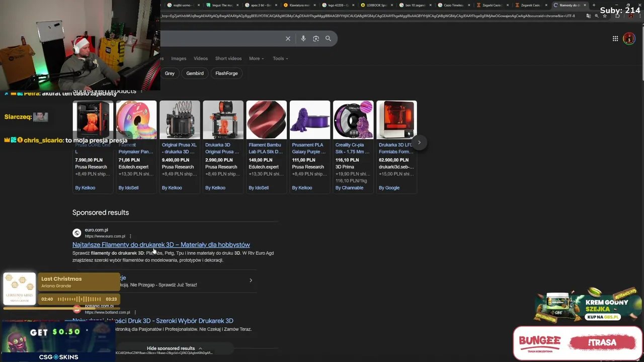The height and width of the screenshot is (362, 644).
Task: Click 'By Channable' under Creality Cr-pla Silk
Action: (349, 188)
